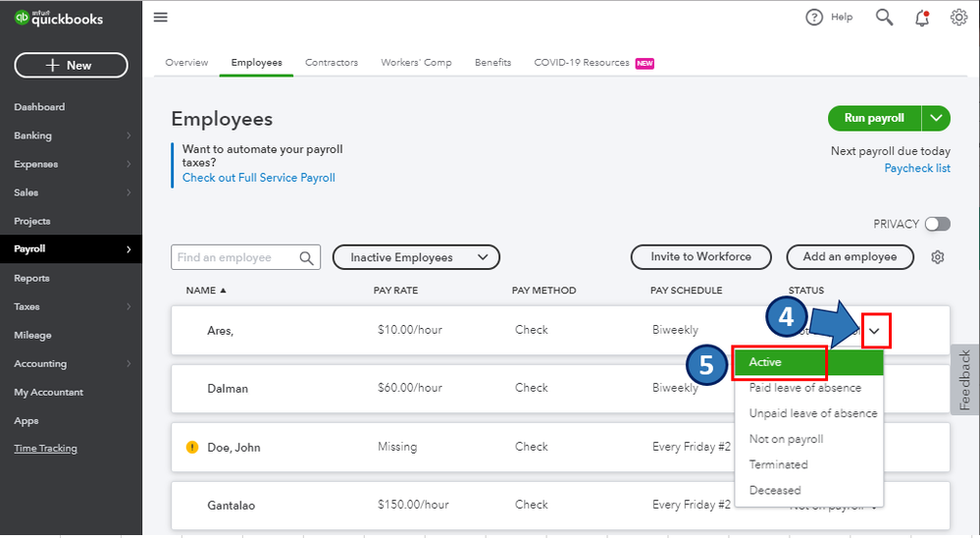Open the notifications bell
The width and height of the screenshot is (980, 538).
click(x=922, y=18)
